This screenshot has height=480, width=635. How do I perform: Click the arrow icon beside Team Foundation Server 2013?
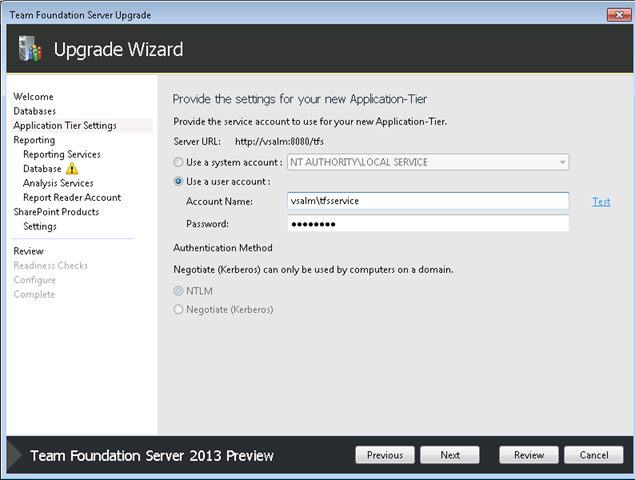(15, 455)
